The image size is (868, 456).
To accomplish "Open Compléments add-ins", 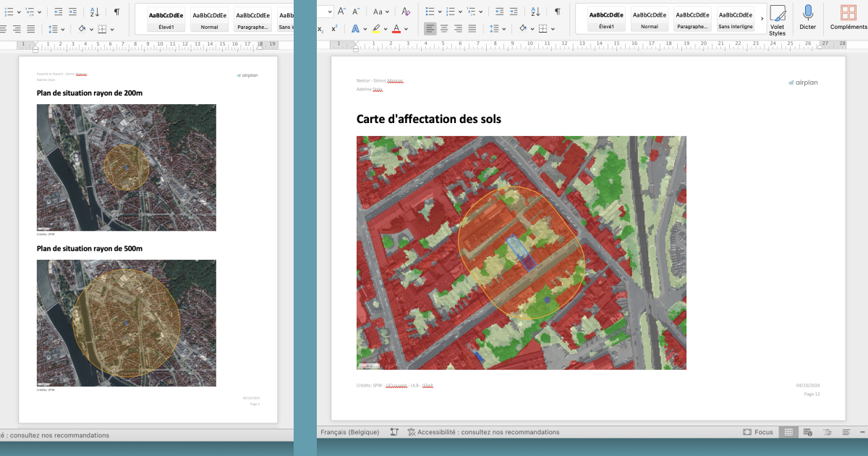I will 848,17.
